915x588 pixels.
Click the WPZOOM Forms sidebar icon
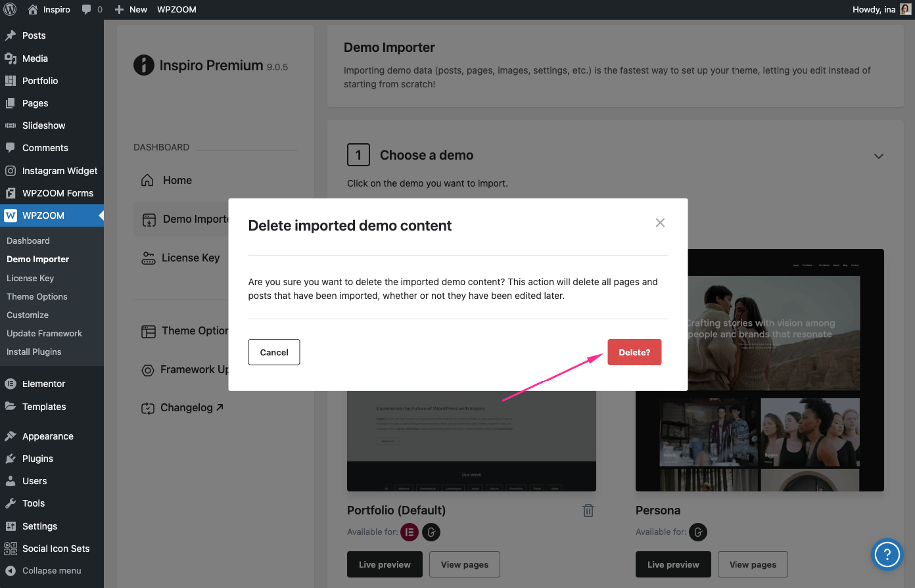tap(11, 193)
